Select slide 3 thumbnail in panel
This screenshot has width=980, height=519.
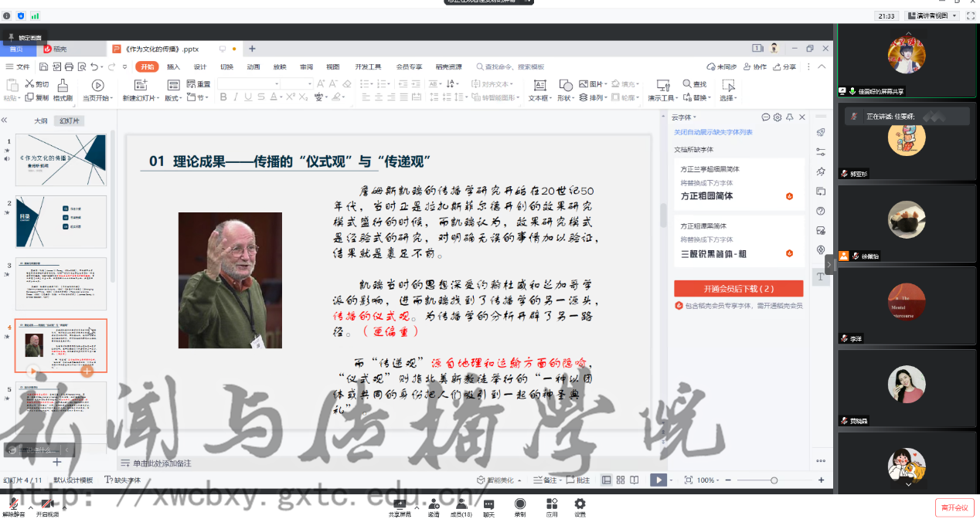(61, 284)
